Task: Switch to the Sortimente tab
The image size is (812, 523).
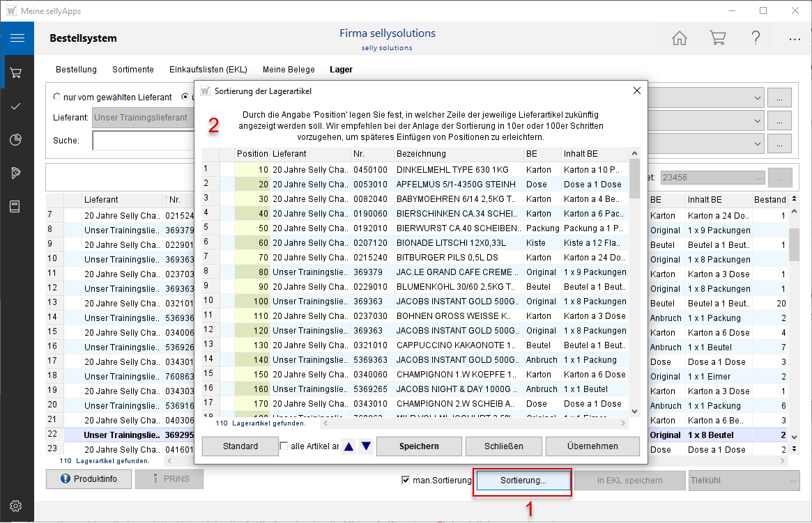Action: point(132,70)
